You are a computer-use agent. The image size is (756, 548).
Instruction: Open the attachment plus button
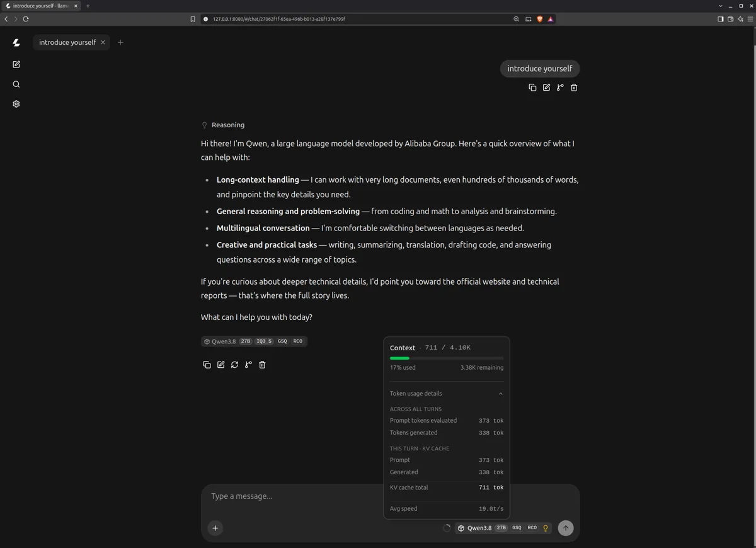[x=215, y=528]
